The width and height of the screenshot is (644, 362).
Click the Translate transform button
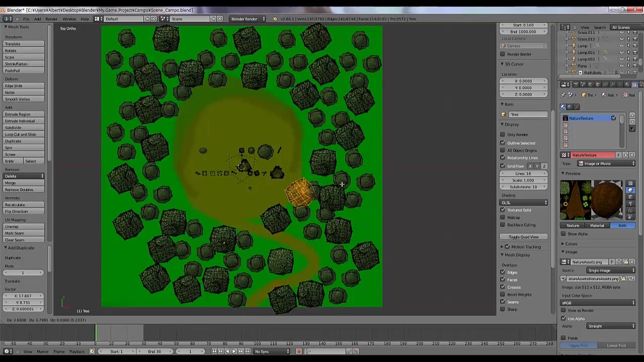point(24,44)
